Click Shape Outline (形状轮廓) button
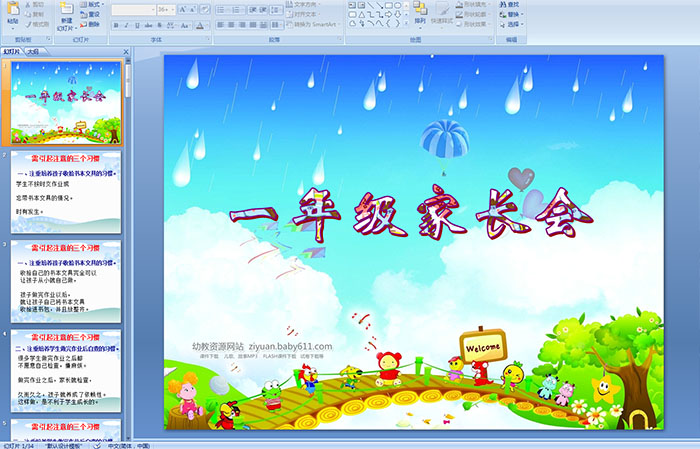Screen dimensions: 700x449 pyautogui.click(x=473, y=14)
